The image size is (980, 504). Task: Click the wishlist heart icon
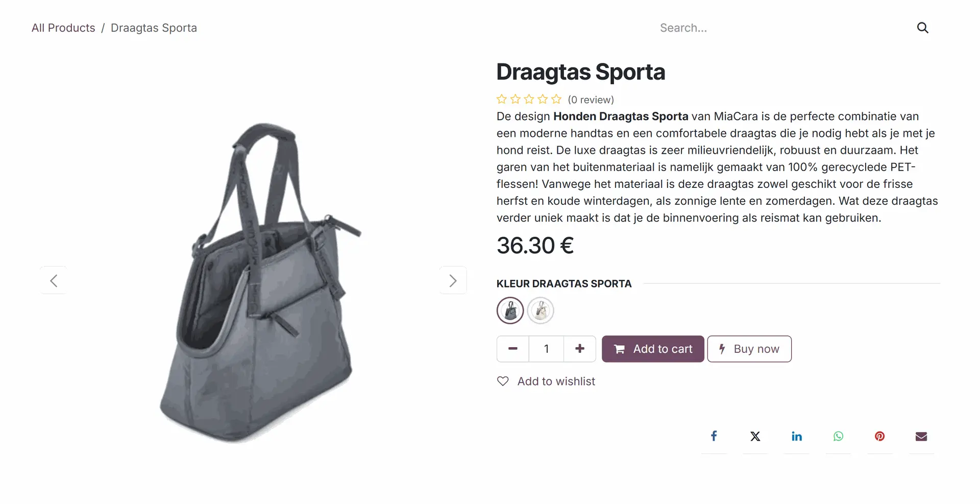pos(503,381)
